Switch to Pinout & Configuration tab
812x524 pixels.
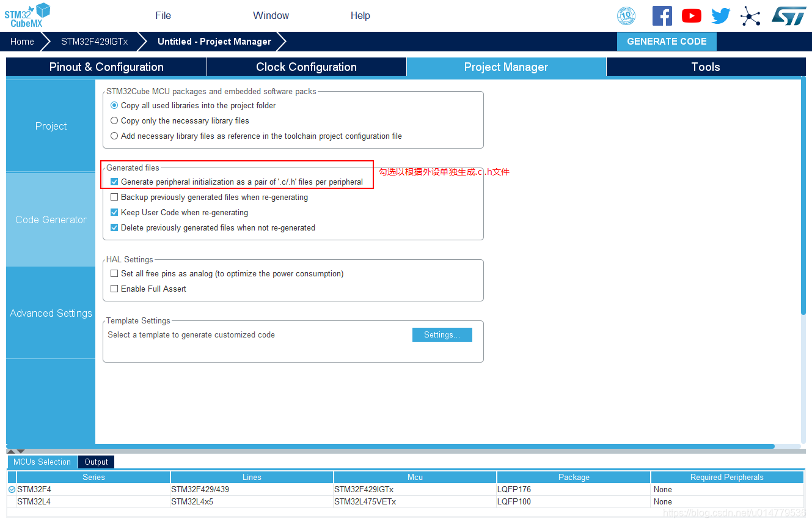pos(106,67)
